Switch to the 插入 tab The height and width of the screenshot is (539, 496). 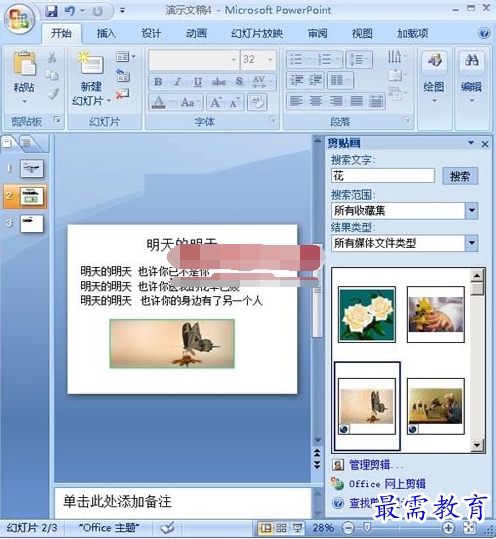106,33
